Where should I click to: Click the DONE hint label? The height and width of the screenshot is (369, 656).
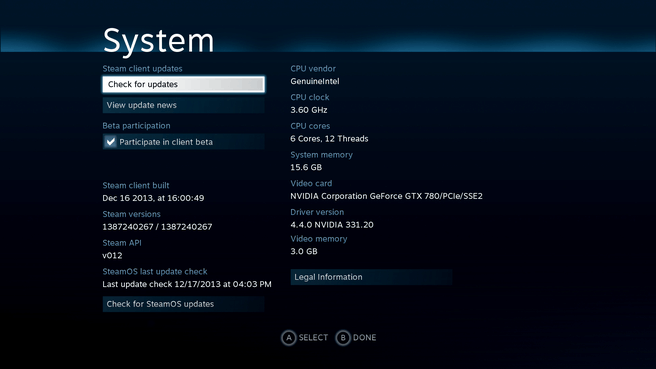pos(364,338)
